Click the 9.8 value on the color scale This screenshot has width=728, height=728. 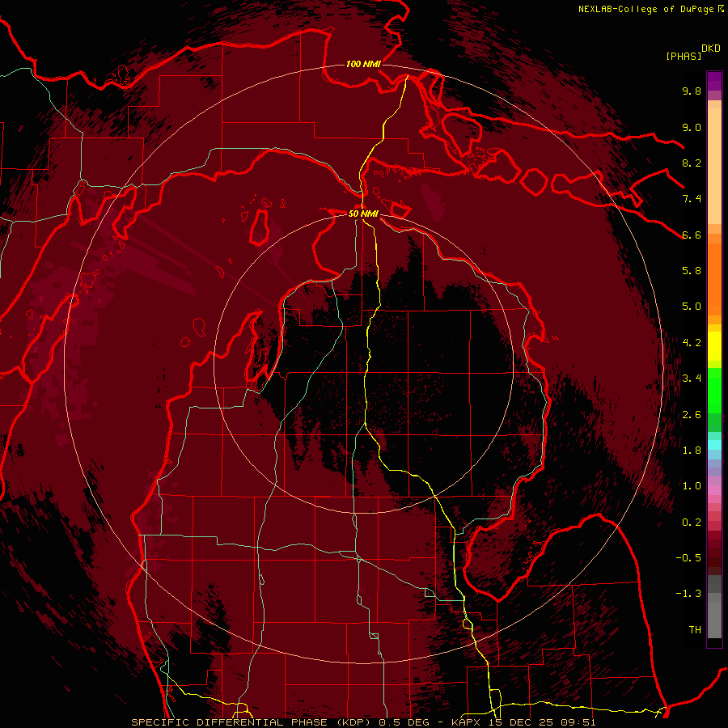692,91
